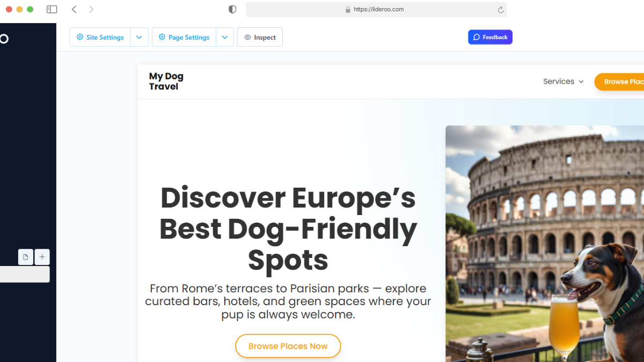Click the outlined Browse Places Now button

tap(288, 346)
